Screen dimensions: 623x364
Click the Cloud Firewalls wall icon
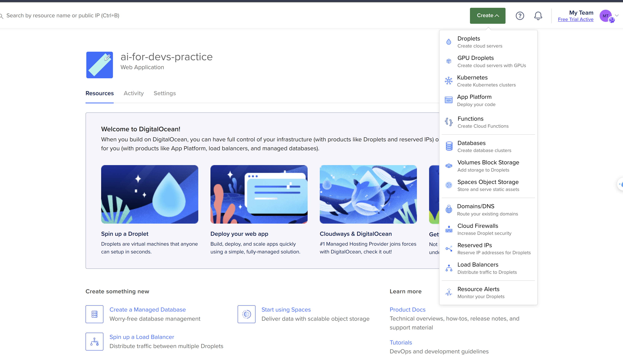click(x=449, y=229)
